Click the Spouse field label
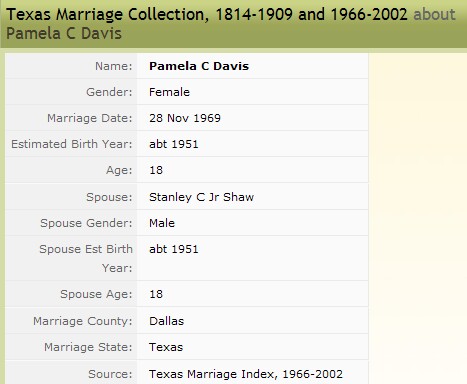 point(109,197)
